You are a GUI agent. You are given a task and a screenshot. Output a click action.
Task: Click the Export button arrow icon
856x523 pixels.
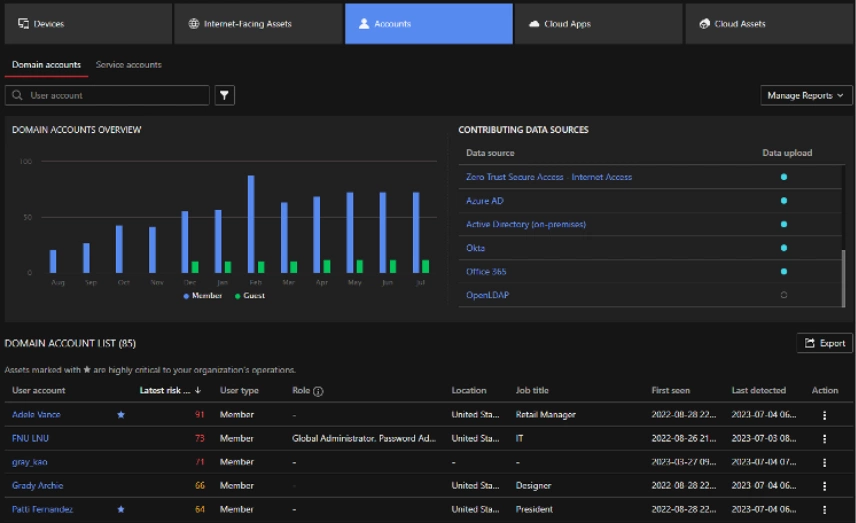tap(810, 343)
